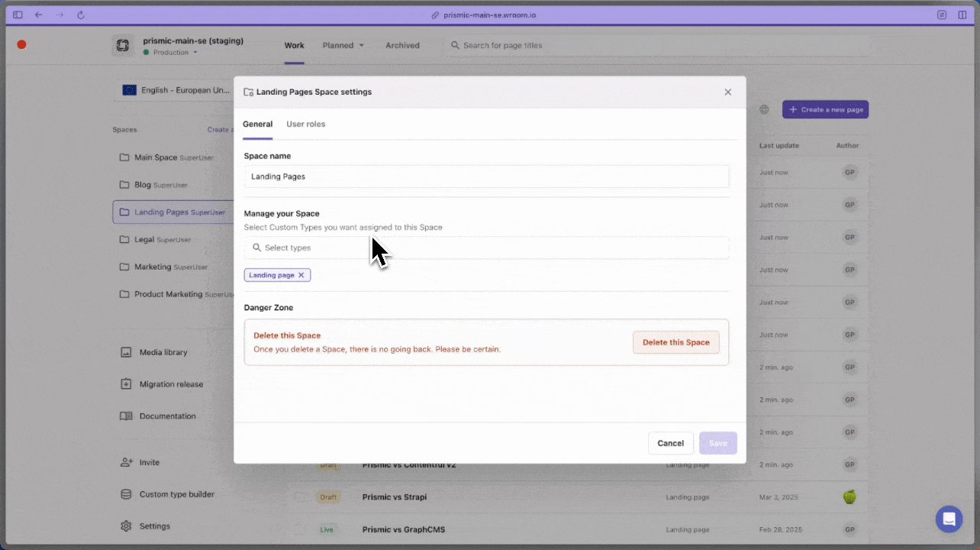Open the Prismic vs Strapi page
The width and height of the screenshot is (980, 550).
click(395, 497)
